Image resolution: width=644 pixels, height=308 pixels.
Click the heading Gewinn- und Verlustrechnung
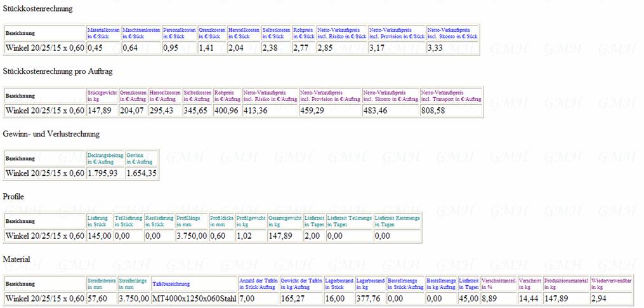point(51,134)
